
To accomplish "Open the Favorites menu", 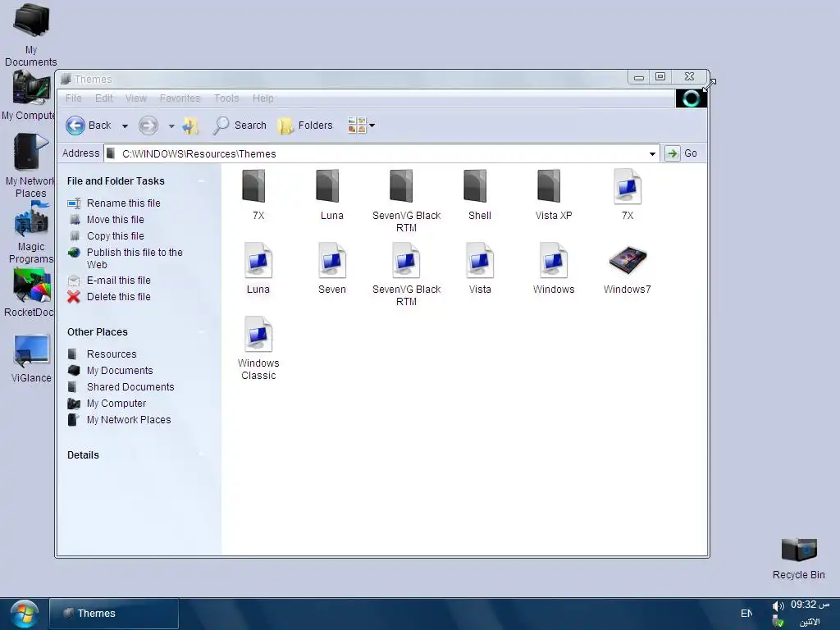I will point(180,98).
